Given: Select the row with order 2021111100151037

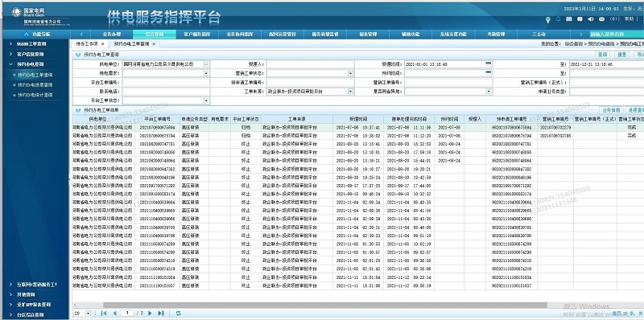Looking at the screenshot, I should pyautogui.click(x=357, y=285).
